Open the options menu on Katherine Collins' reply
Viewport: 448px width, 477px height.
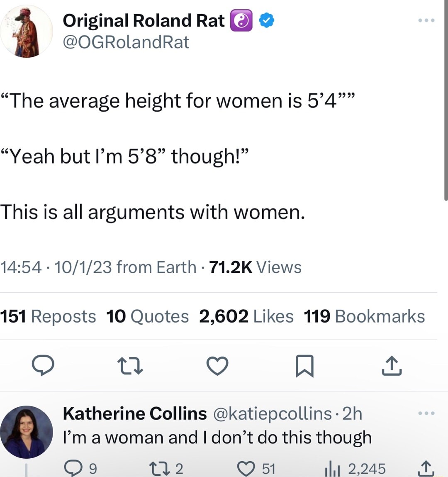click(426, 413)
